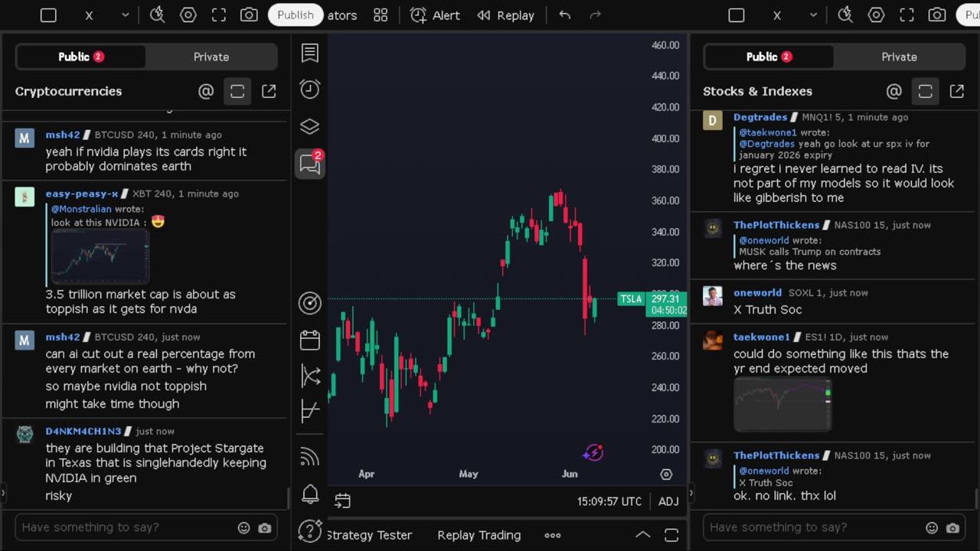Image resolution: width=980 pixels, height=551 pixels.
Task: Open indicator templates grid icon
Action: [x=381, y=15]
